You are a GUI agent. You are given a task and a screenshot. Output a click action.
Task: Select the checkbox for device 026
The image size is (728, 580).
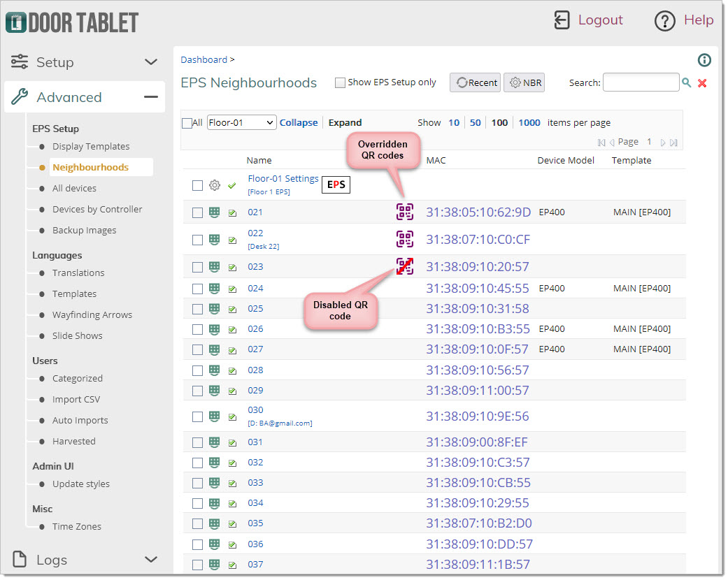click(x=197, y=329)
